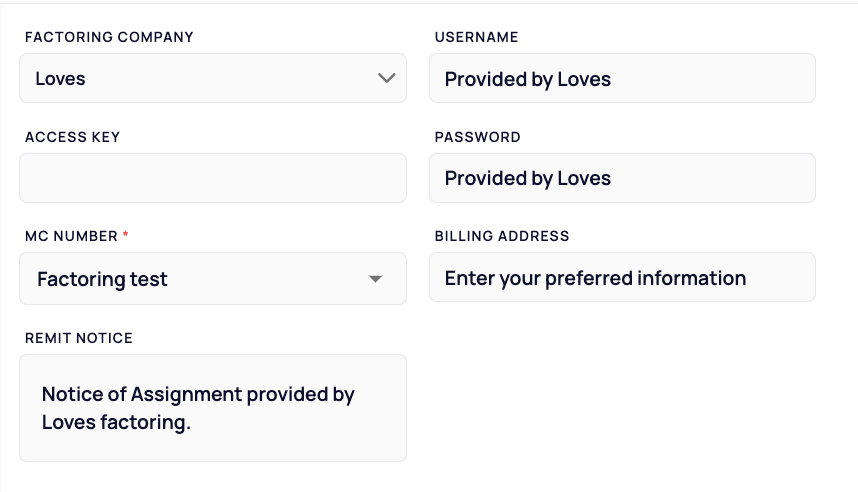Click the MC Number caret arrow

[375, 279]
